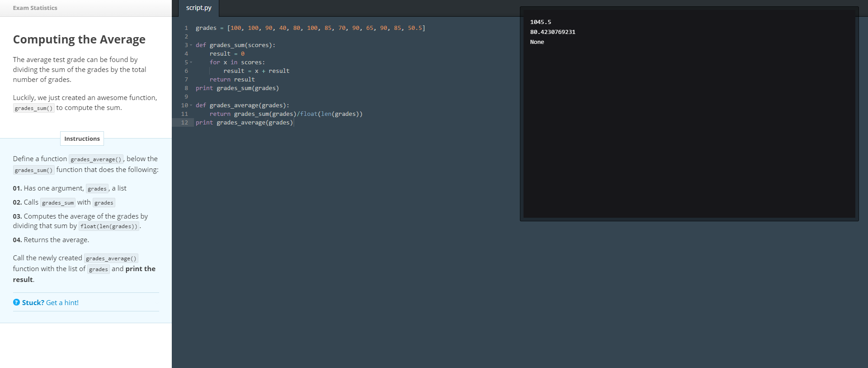Open the script.py editor tab
Screen dimensions: 868x368
pyautogui.click(x=198, y=8)
